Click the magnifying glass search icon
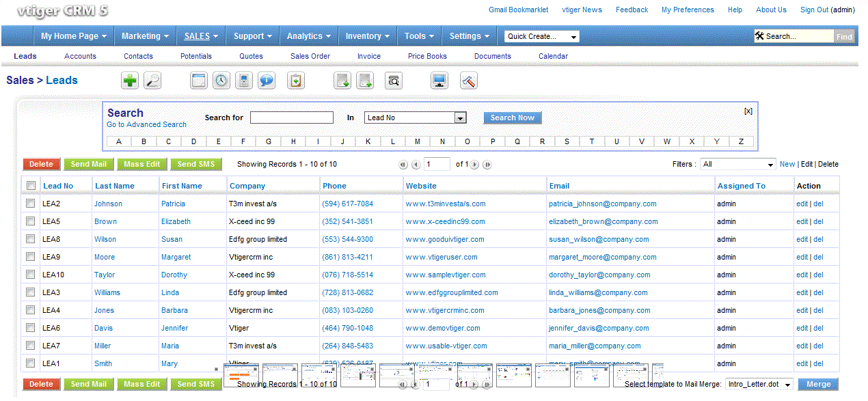The width and height of the screenshot is (868, 401). [x=152, y=81]
